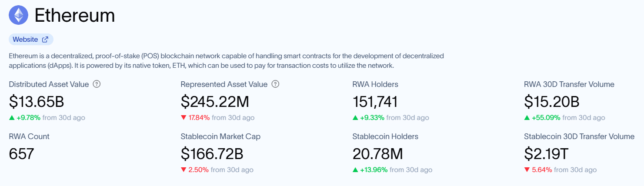Open the Website link

25,40
